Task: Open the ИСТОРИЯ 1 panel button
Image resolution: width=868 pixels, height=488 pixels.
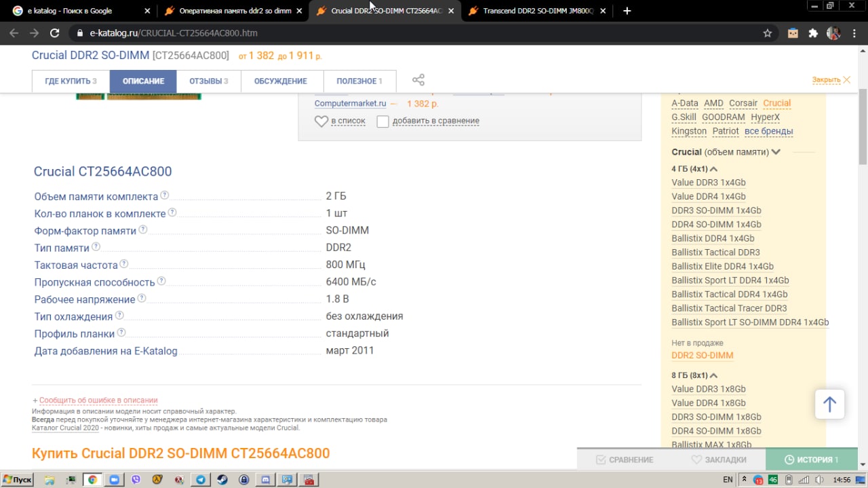Action: click(x=812, y=459)
